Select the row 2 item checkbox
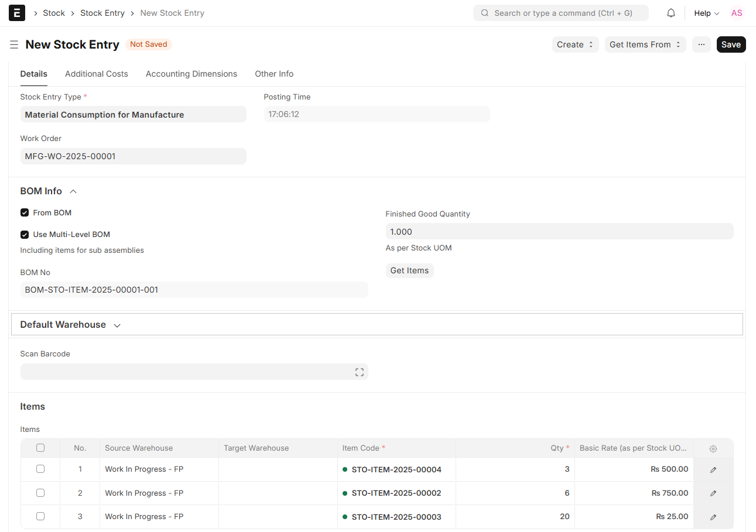This screenshot has width=756, height=532. point(40,493)
